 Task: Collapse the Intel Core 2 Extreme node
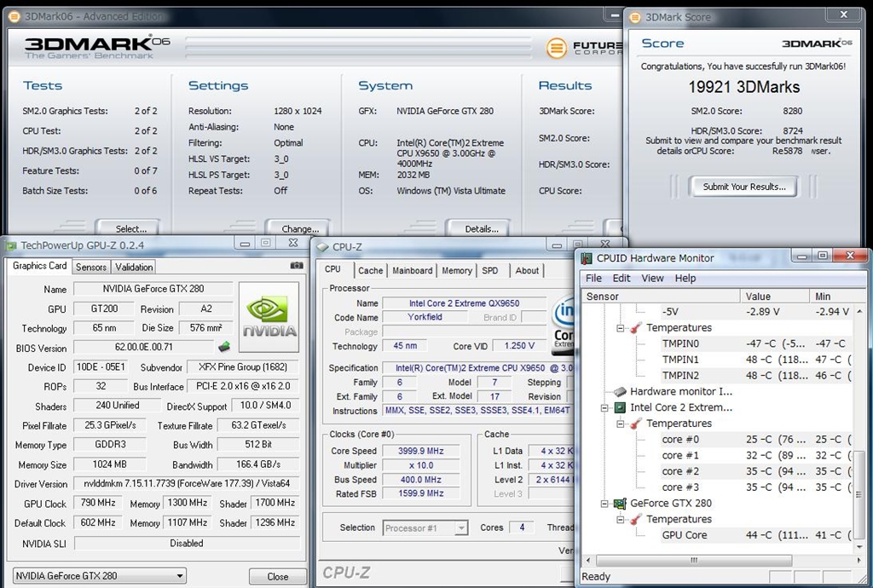[x=604, y=408]
